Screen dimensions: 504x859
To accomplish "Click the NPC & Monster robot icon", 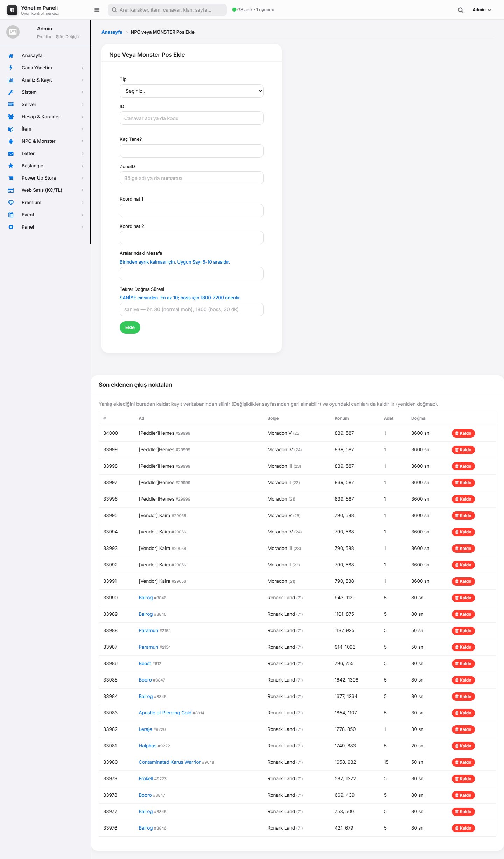I will click(x=11, y=141).
